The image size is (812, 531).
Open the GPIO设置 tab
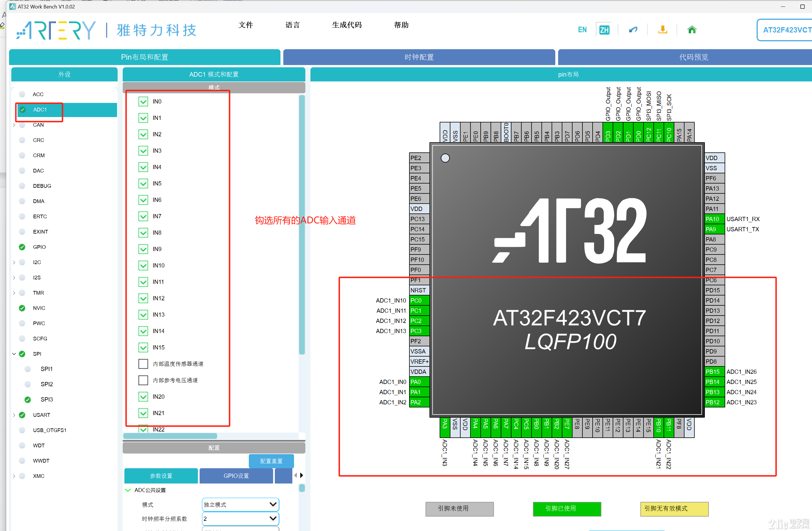pos(236,476)
